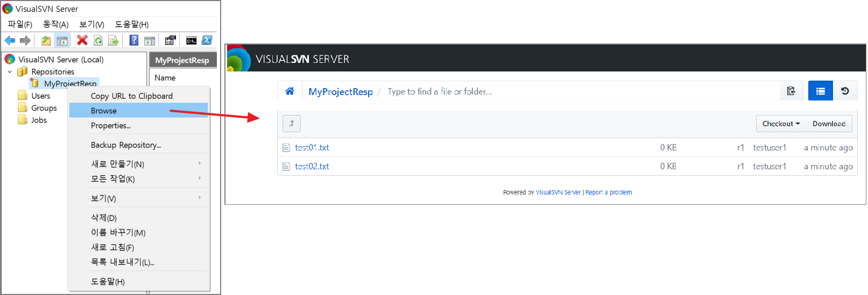868x295 pixels.
Task: Click the clipboard copy URL icon
Action: (791, 91)
